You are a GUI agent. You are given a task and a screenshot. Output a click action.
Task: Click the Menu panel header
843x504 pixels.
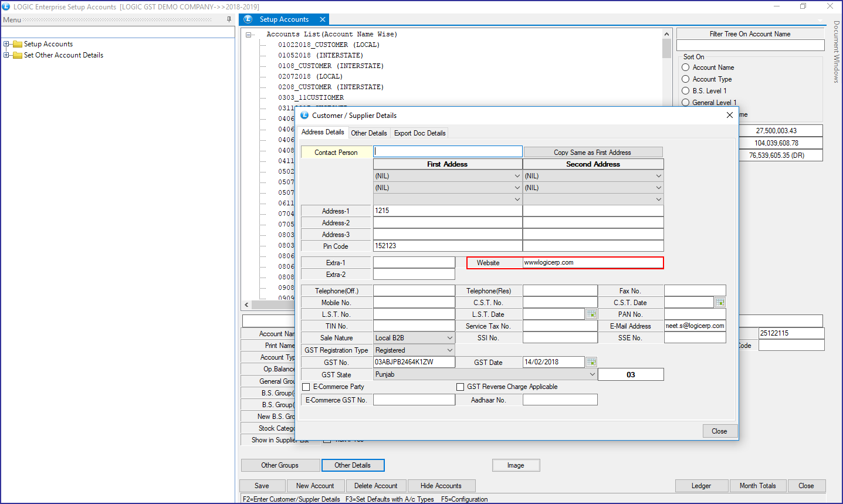tap(117, 20)
